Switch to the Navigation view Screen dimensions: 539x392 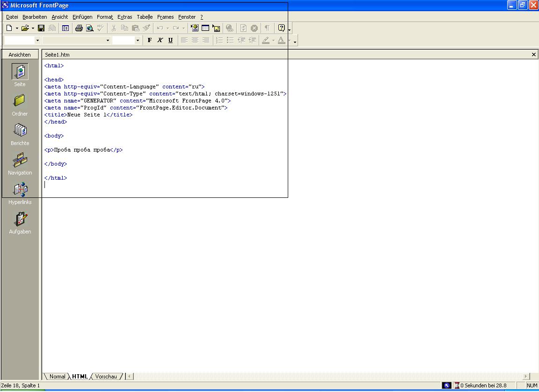point(20,164)
